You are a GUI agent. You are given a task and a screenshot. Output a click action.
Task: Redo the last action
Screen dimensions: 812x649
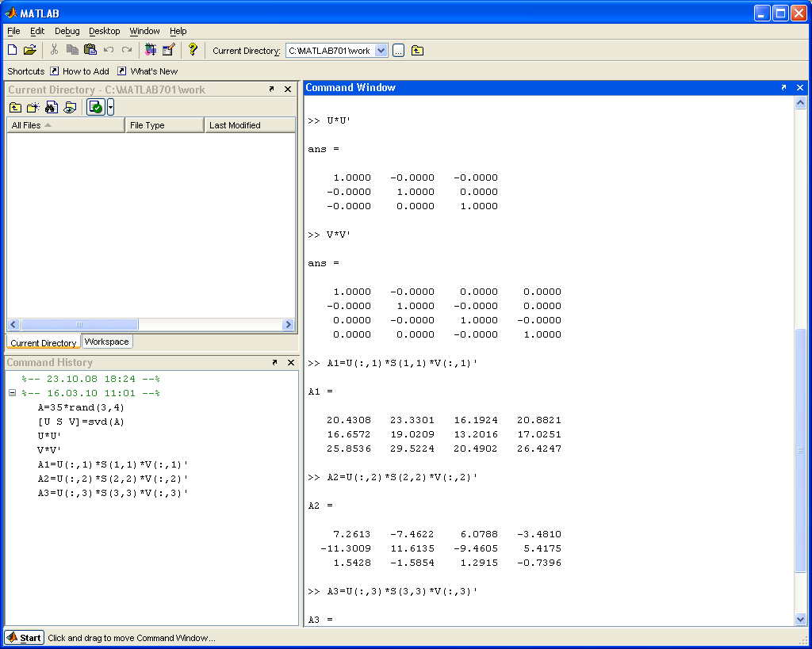click(x=127, y=50)
